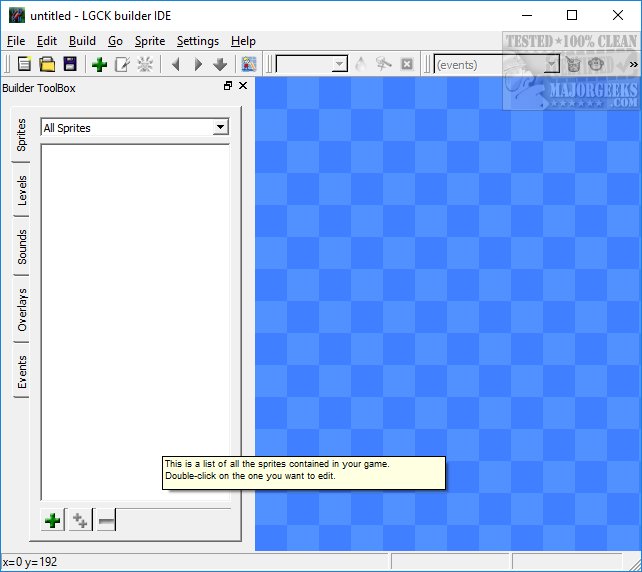Expand hidden toolbar items with double chevron
Image resolution: width=642 pixels, height=572 pixels.
(x=633, y=64)
